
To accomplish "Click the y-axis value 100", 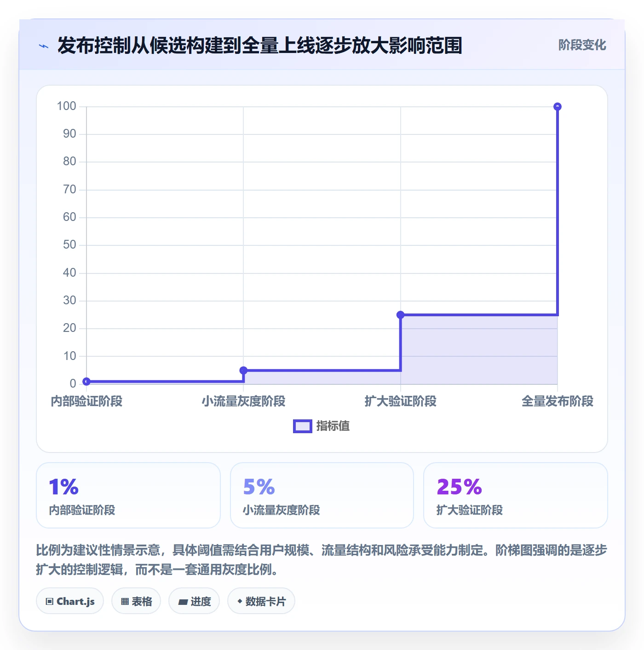I will pyautogui.click(x=66, y=106).
